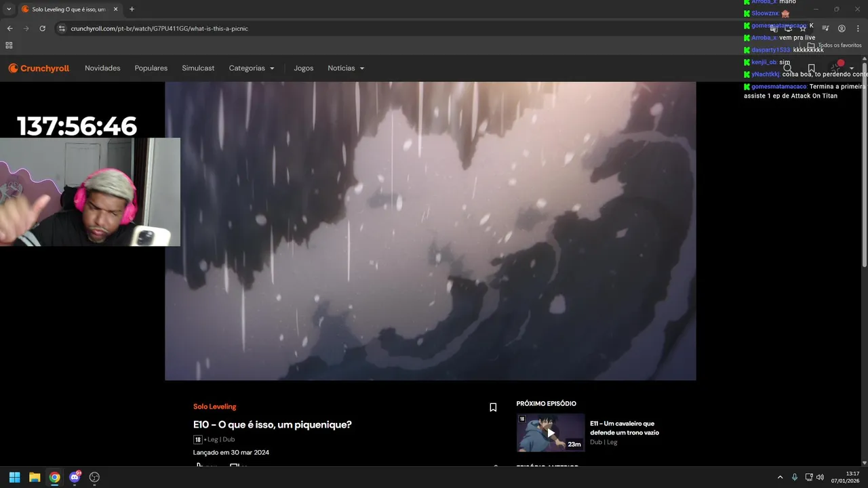Go forward in Chrome
This screenshot has height=488, width=868.
point(26,28)
